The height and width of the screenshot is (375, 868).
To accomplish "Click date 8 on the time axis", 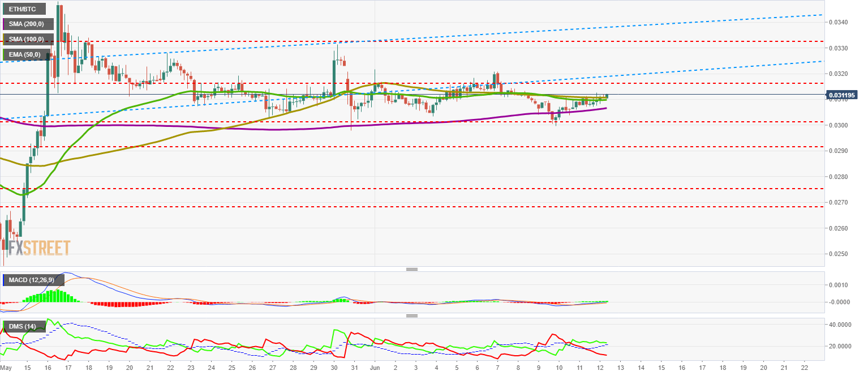I will (517, 368).
